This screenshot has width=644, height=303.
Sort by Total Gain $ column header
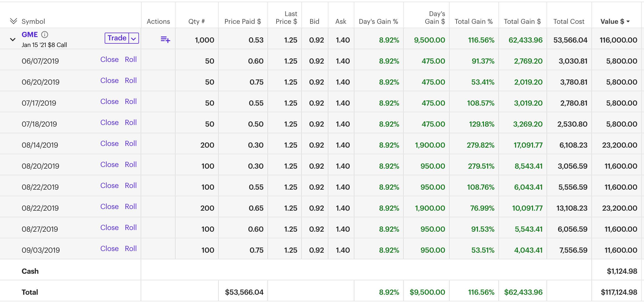pyautogui.click(x=522, y=21)
